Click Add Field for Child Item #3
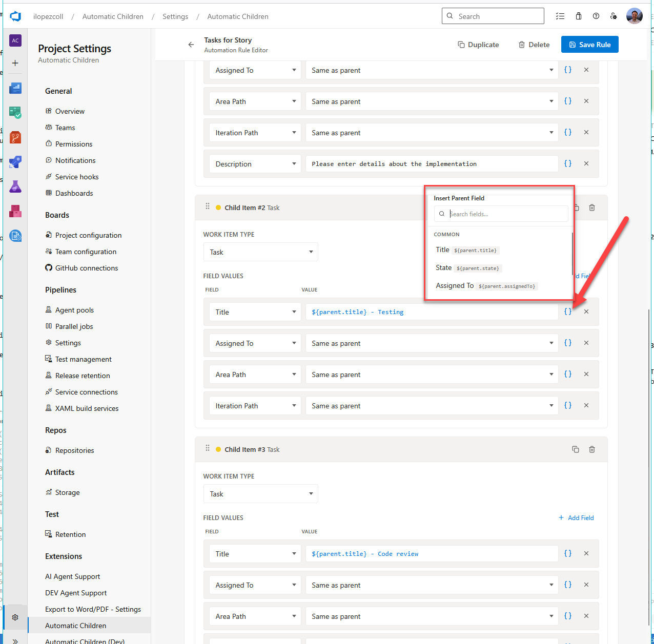Viewport: 654px width, 644px height. [576, 517]
